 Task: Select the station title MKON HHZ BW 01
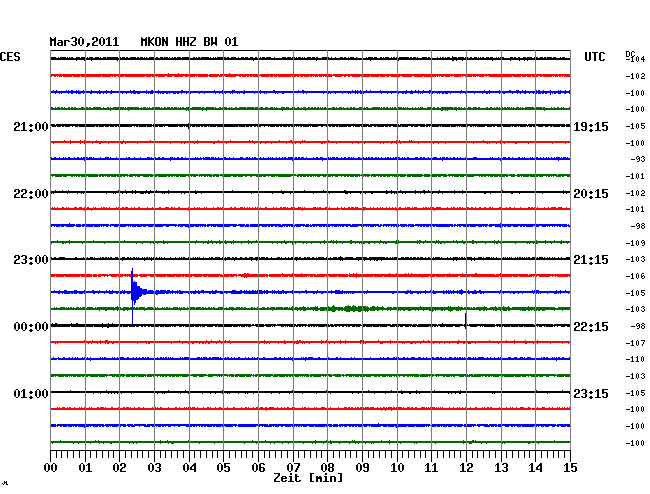(x=189, y=42)
